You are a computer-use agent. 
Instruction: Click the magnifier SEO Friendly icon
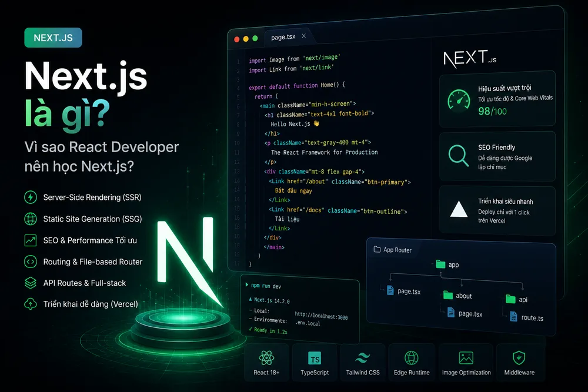point(459,156)
